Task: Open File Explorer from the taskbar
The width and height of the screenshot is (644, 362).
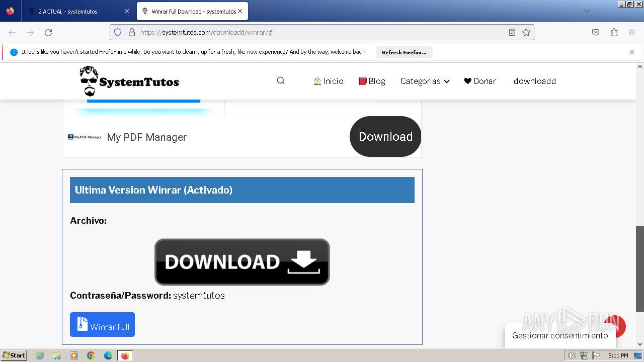Action: [57, 355]
